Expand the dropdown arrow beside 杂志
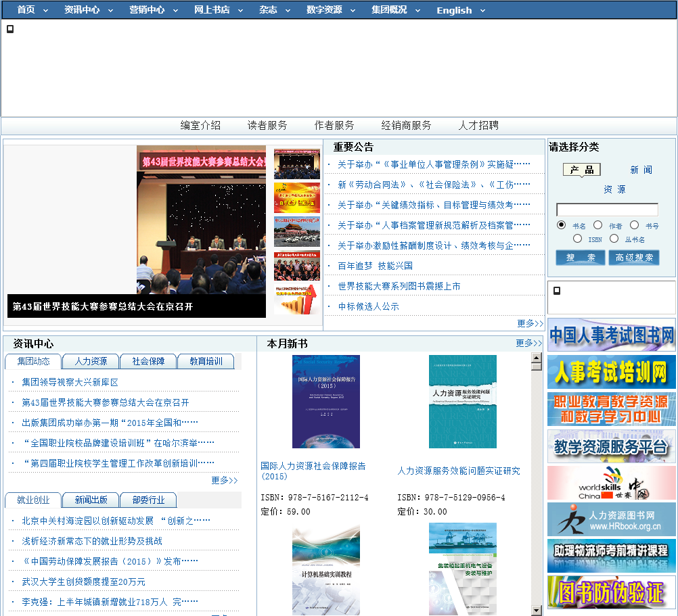The width and height of the screenshot is (678, 616). click(x=288, y=10)
